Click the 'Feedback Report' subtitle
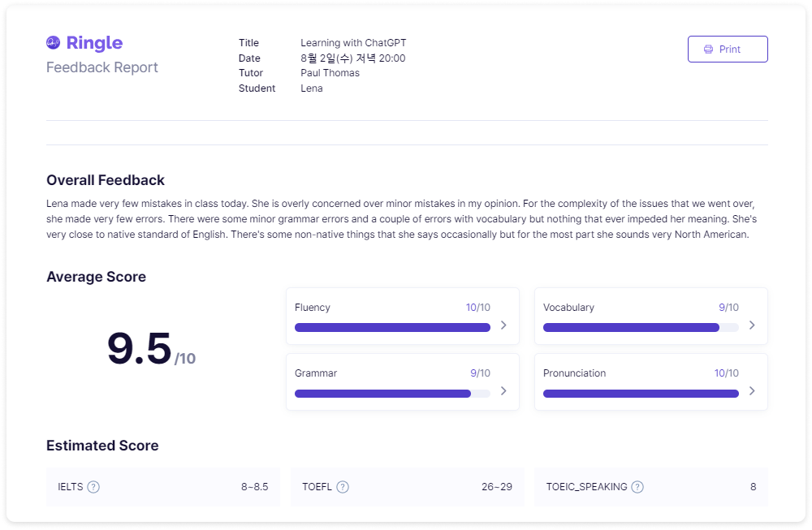The width and height of the screenshot is (812, 530). 102,68
